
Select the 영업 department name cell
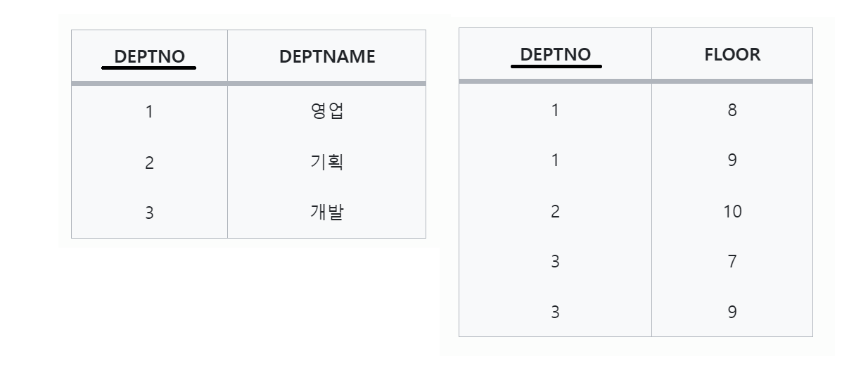pos(327,111)
